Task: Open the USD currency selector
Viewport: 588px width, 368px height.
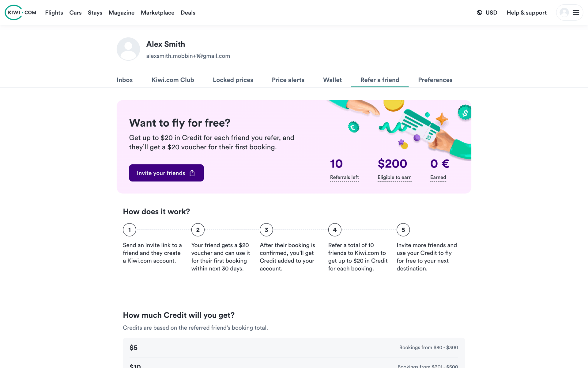Action: tap(487, 13)
